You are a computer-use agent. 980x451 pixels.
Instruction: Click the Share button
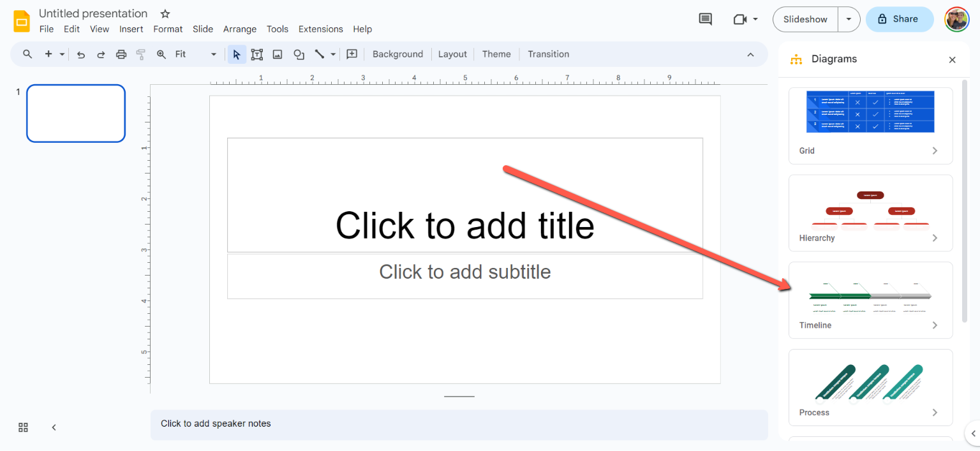(x=900, y=19)
